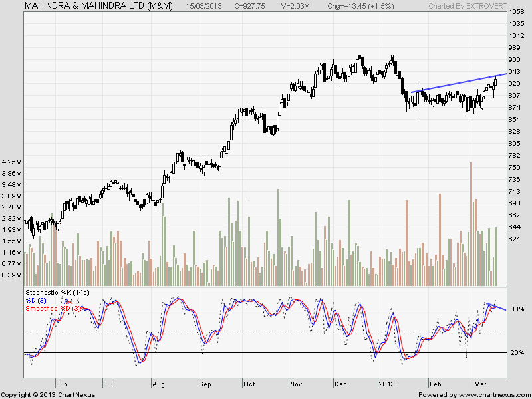Click the 782 price axis label

coord(514,156)
